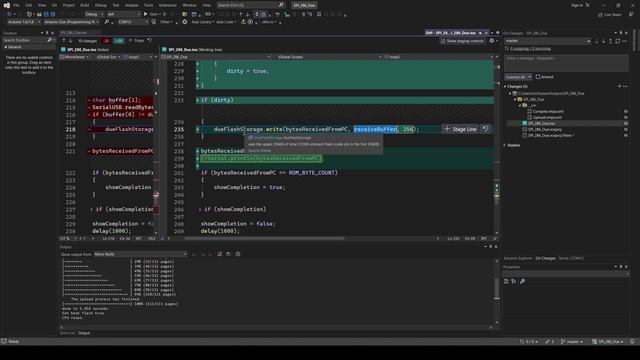Click the Pull arrow icon in Git Changes

click(x=603, y=41)
